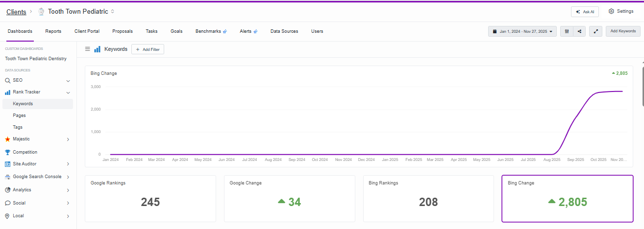Image resolution: width=644 pixels, height=229 pixels.
Task: Expand the Google Search Console section
Action: [68, 177]
